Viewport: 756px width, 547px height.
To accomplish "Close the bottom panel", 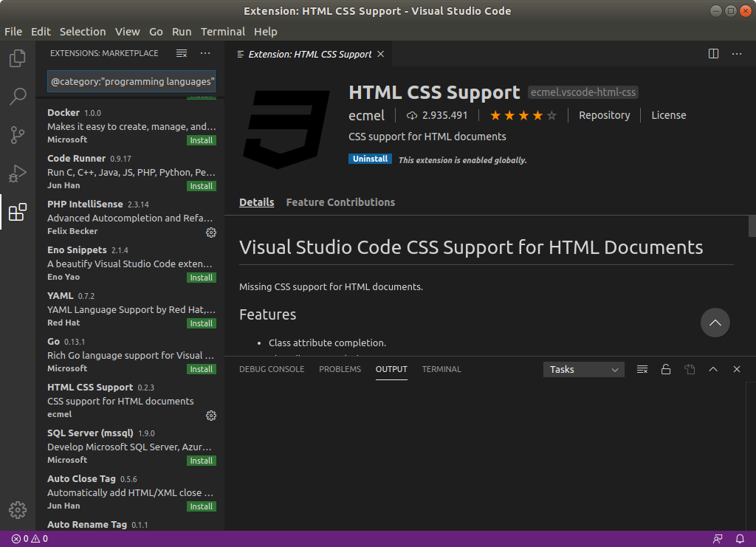I will coord(737,370).
